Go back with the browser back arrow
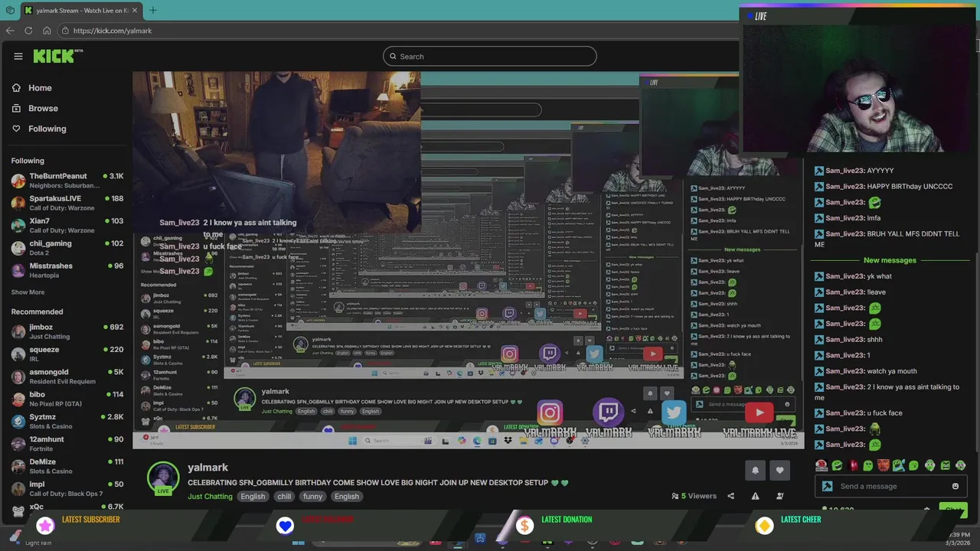980x551 pixels. pos(10,31)
